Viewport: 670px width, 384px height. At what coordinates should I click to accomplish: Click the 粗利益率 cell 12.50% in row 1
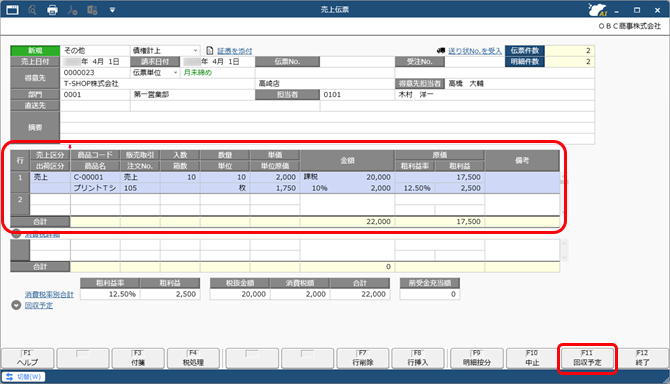tap(415, 188)
